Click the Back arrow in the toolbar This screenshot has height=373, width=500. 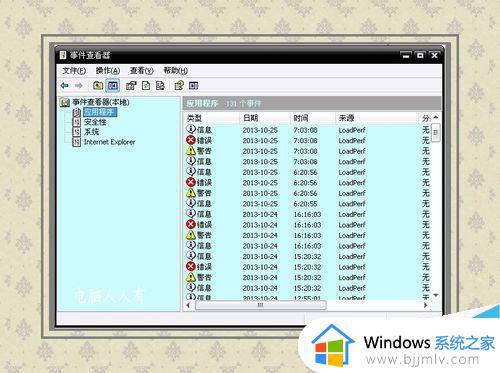65,86
